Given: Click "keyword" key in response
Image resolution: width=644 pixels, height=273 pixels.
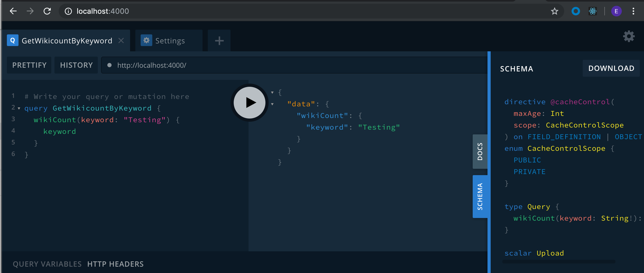Looking at the screenshot, I should [x=327, y=127].
